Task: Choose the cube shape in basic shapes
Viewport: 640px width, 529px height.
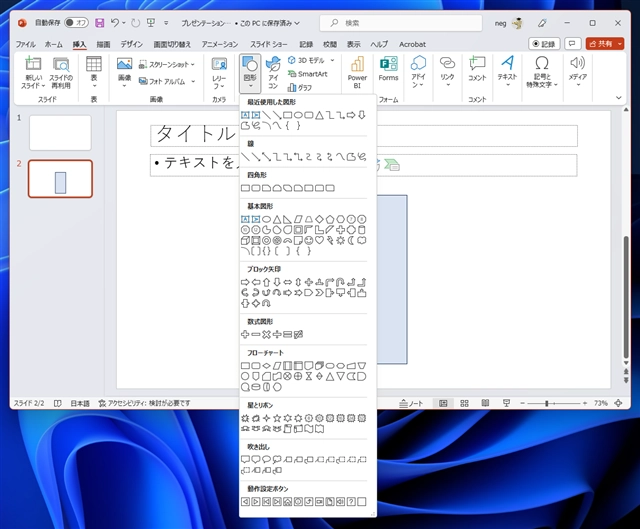Action: [245, 240]
